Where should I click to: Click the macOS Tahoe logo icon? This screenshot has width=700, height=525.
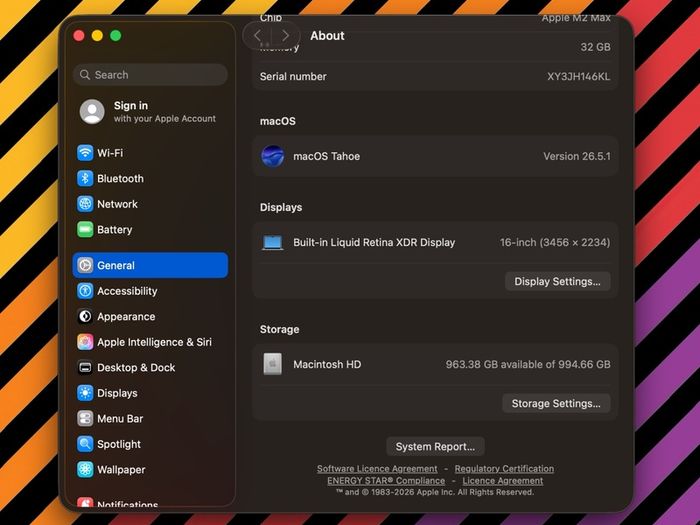point(272,156)
